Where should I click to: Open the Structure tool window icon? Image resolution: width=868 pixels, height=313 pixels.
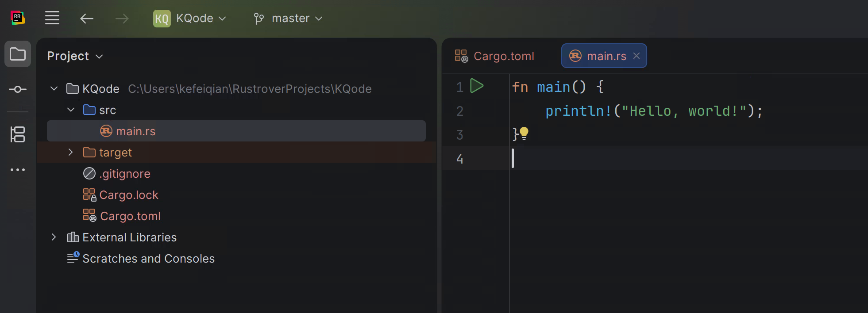coord(18,134)
